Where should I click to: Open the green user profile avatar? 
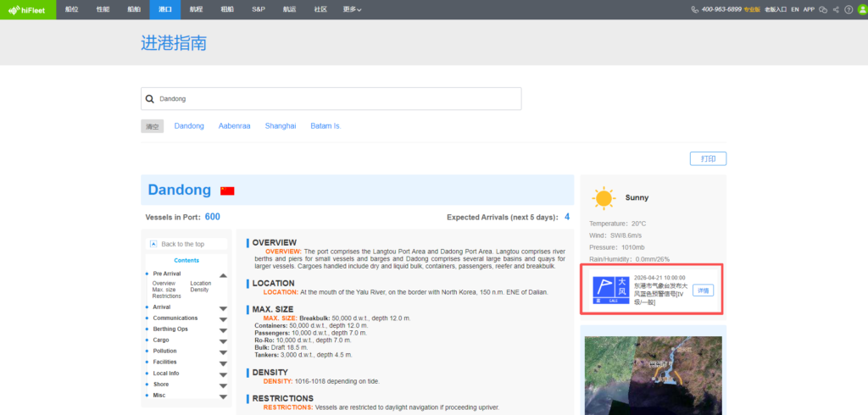(x=861, y=9)
